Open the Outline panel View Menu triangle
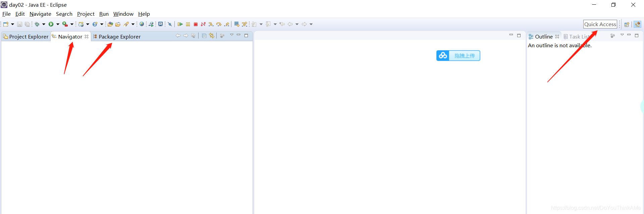Viewport: 644px width, 214px height. (x=622, y=35)
